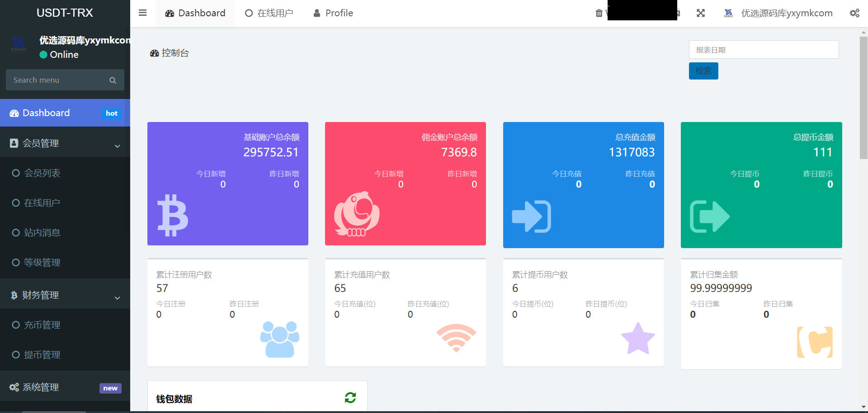The image size is (868, 413).
Task: Click the 检索 search button
Action: [703, 71]
